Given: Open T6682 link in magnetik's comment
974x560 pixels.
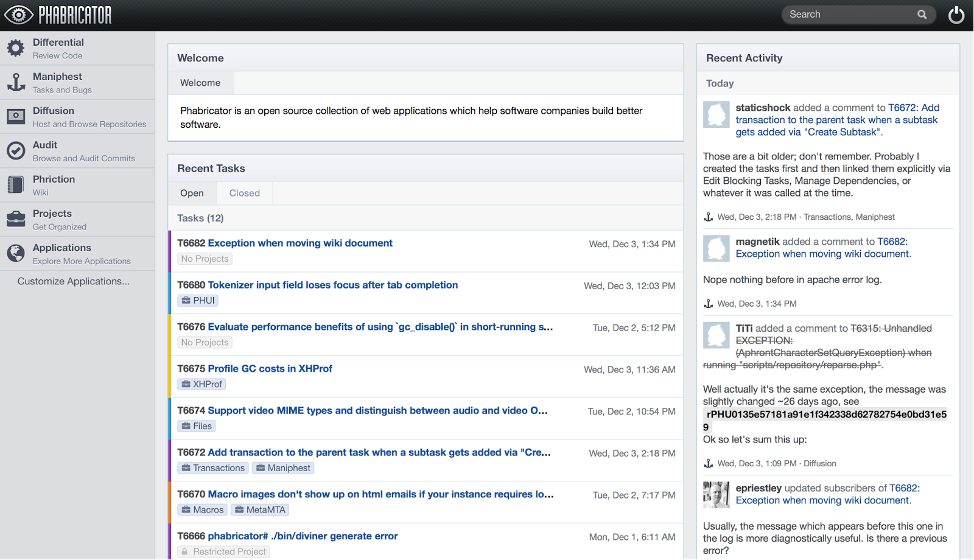Looking at the screenshot, I should coord(823,248).
